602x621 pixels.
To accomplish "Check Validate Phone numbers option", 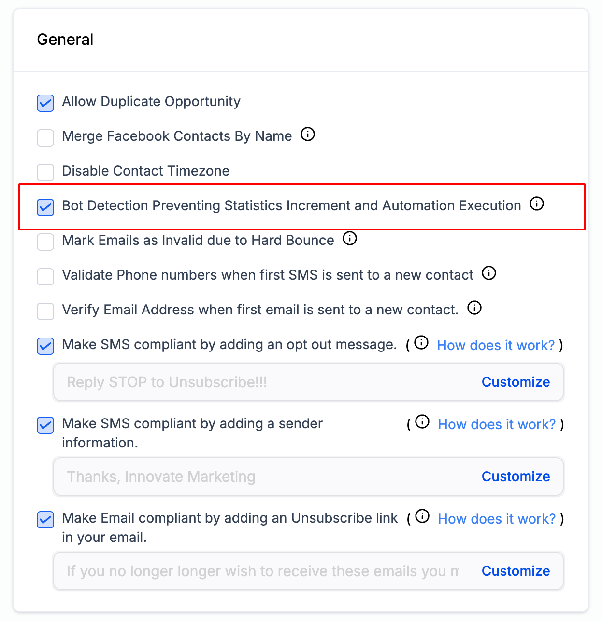I will pyautogui.click(x=46, y=276).
